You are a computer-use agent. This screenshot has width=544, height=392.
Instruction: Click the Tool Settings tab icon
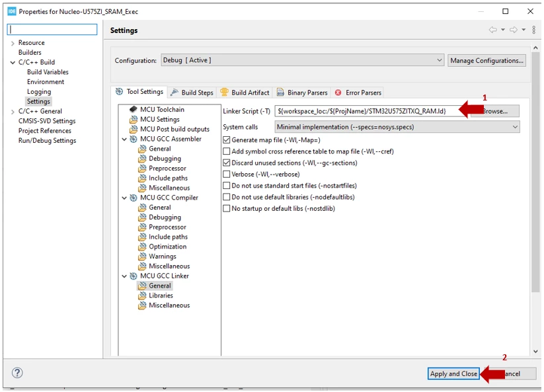pos(120,92)
